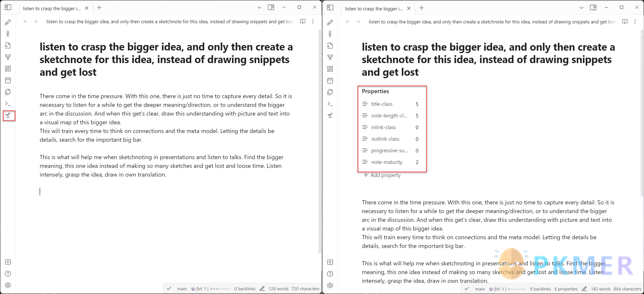
Task: Create new canvas from right window ribbon
Action: [330, 69]
